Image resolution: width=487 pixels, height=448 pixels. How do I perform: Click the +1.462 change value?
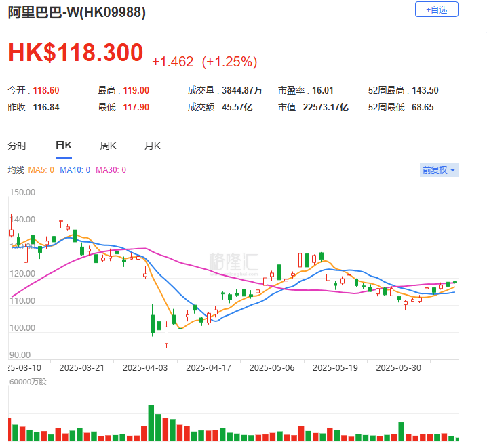pos(173,62)
